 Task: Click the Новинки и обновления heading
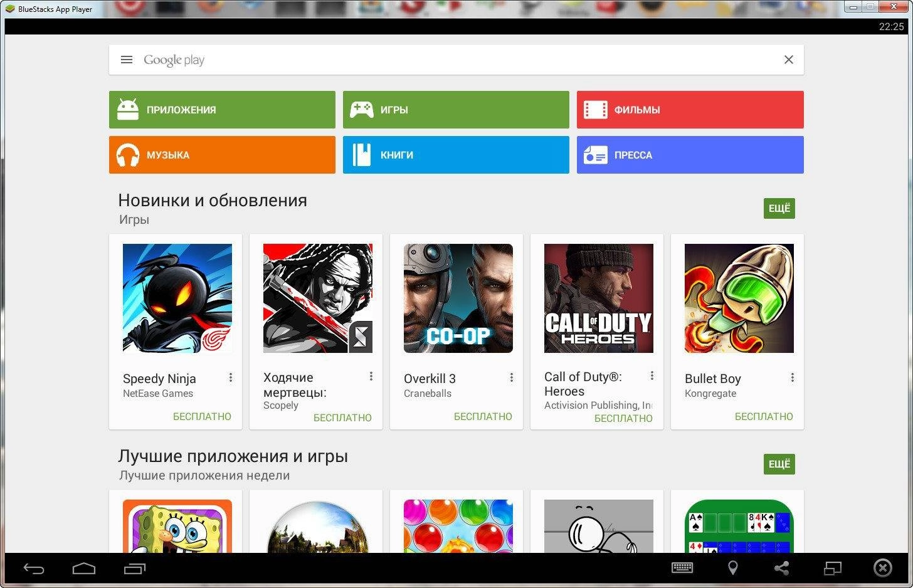pyautogui.click(x=213, y=201)
